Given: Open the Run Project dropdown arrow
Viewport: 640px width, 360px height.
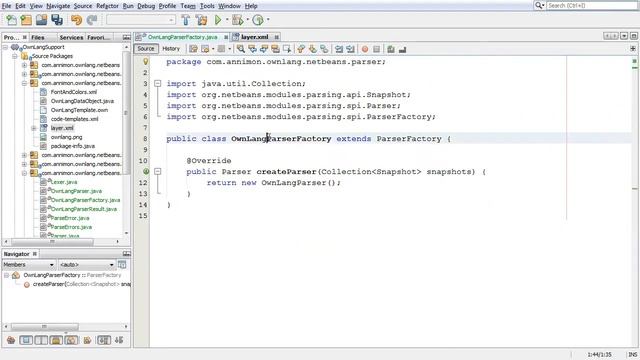Looking at the screenshot, I should coord(227,20).
